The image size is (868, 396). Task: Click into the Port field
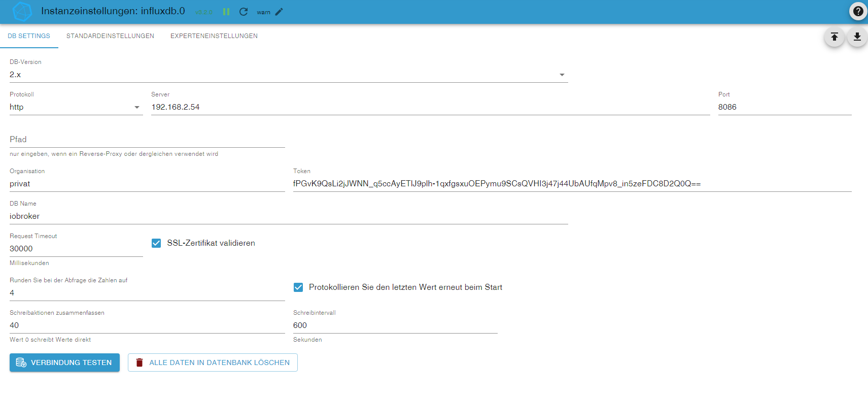pyautogui.click(x=785, y=107)
